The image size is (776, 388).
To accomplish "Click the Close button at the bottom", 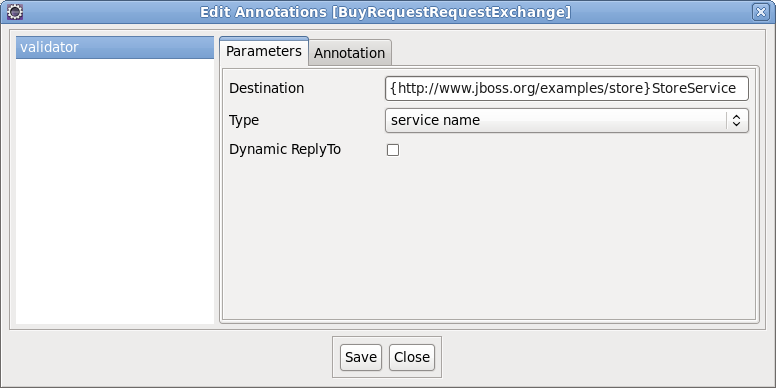I will 412,357.
